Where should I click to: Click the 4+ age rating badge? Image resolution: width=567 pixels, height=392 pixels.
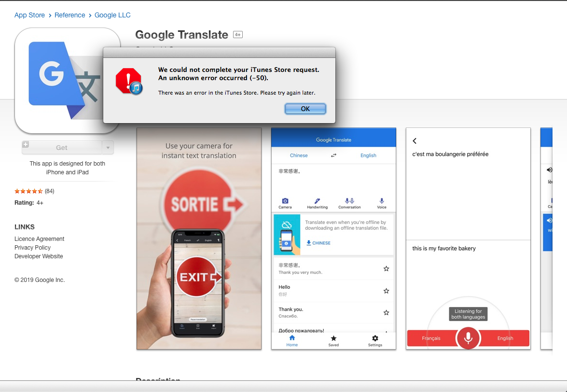[237, 35]
